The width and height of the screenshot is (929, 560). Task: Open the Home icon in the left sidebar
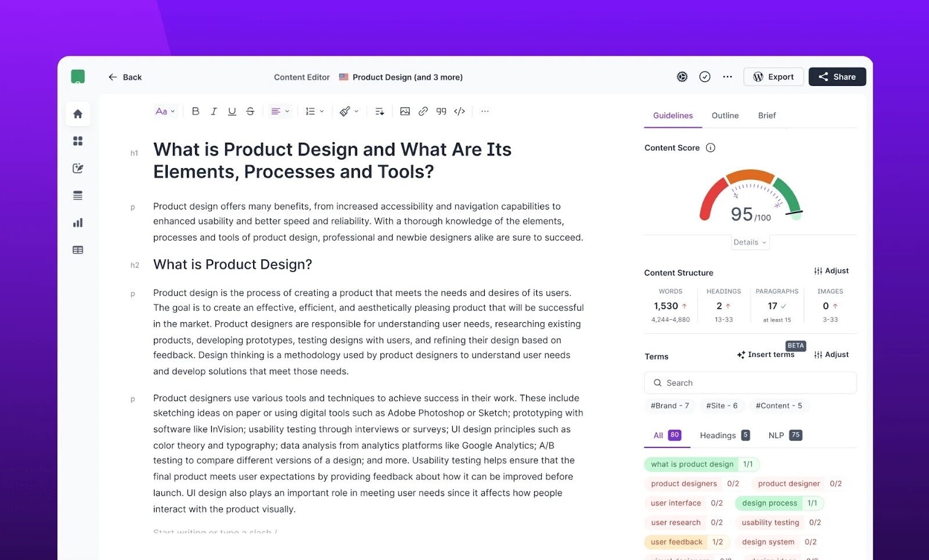[x=78, y=114]
